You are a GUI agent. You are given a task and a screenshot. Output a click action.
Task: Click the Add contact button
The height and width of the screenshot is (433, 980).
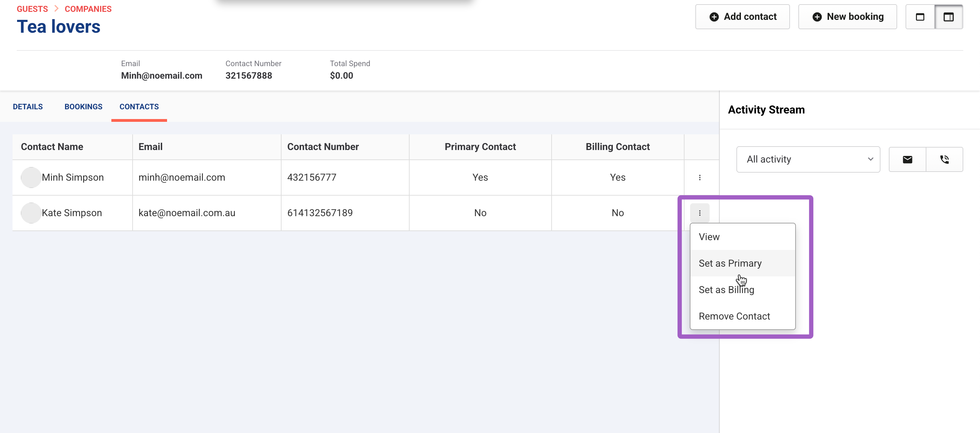742,17
